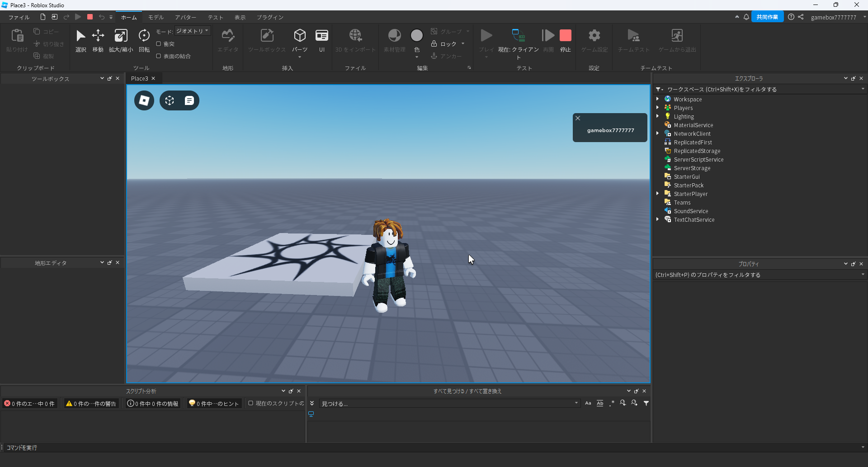The image size is (868, 467).
Task: Enable the Collisions (衝突) checkbox
Action: tap(159, 44)
